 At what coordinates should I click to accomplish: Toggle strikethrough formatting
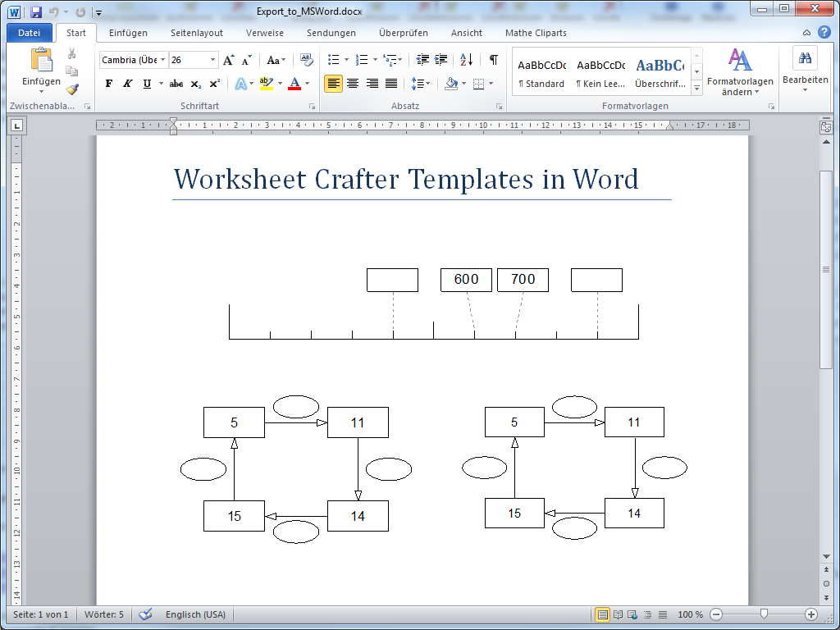pos(176,83)
